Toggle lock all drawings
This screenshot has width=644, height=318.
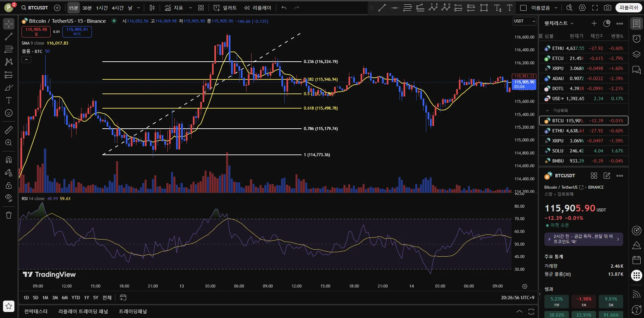(x=9, y=185)
